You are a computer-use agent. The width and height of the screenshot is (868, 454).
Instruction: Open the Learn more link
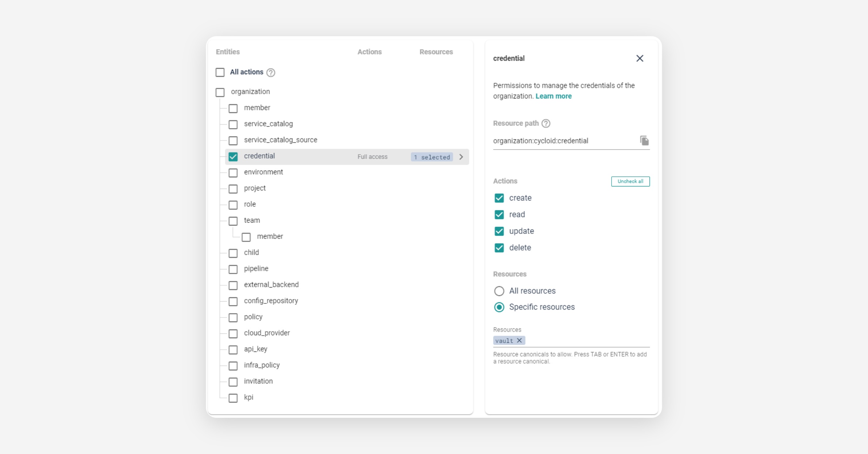click(x=553, y=96)
